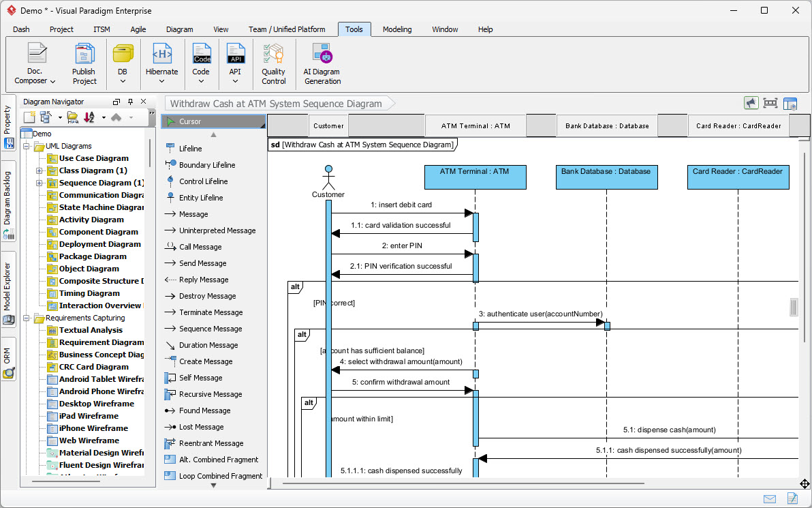Select the Found Message tool
The width and height of the screenshot is (812, 508).
click(x=213, y=410)
